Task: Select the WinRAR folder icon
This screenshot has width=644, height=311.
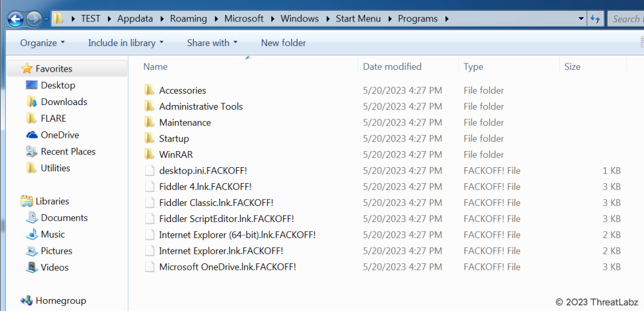Action: (x=149, y=155)
